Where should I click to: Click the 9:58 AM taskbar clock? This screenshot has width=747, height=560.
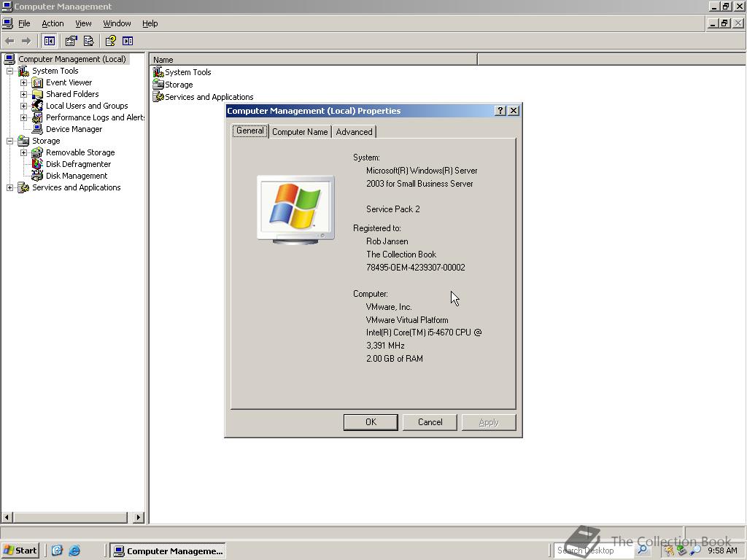722,551
